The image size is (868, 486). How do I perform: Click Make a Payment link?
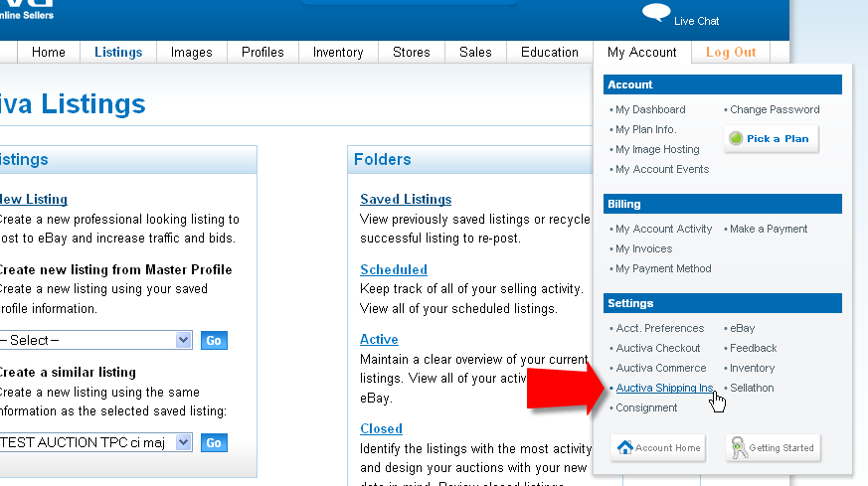tap(769, 229)
